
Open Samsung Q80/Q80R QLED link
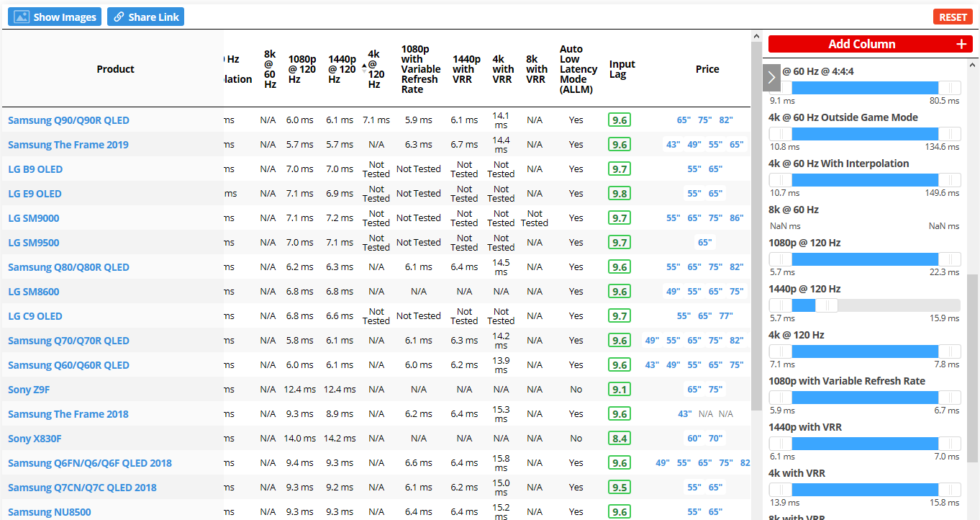(x=68, y=267)
